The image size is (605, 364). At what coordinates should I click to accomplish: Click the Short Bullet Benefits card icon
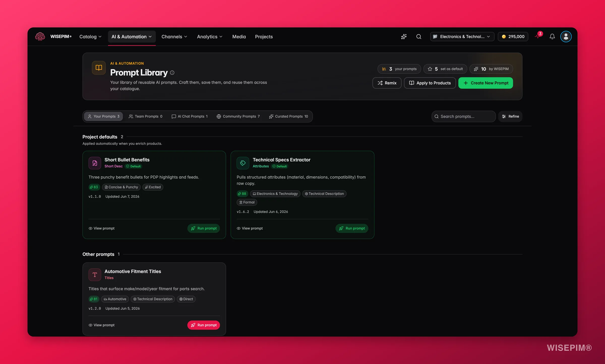tap(95, 163)
